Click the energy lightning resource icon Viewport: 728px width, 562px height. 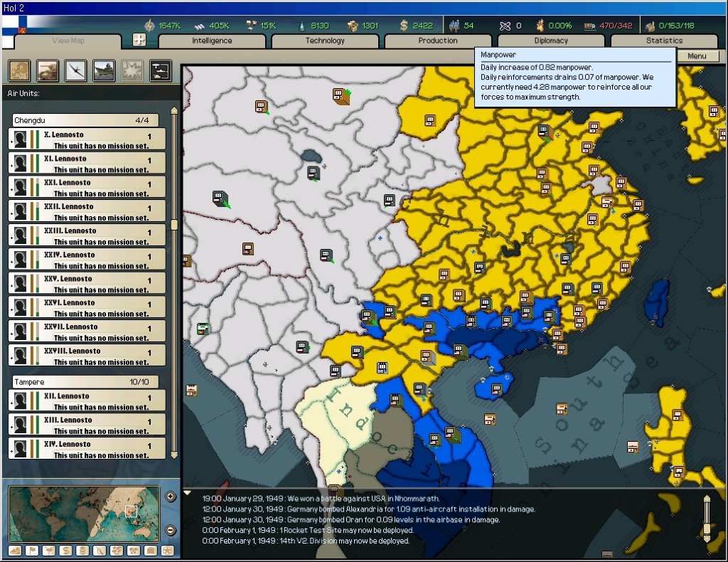pyautogui.click(x=149, y=26)
